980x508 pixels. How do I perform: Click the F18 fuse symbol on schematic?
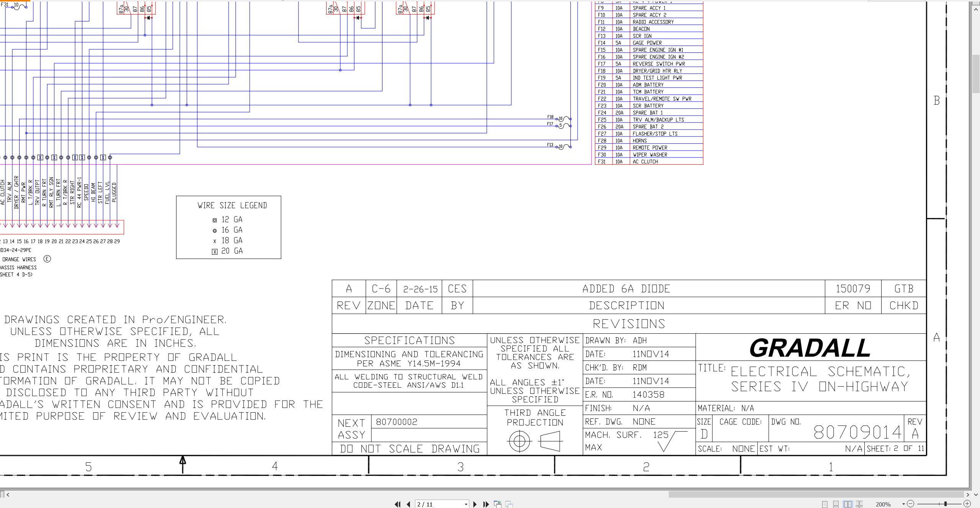pos(563,119)
